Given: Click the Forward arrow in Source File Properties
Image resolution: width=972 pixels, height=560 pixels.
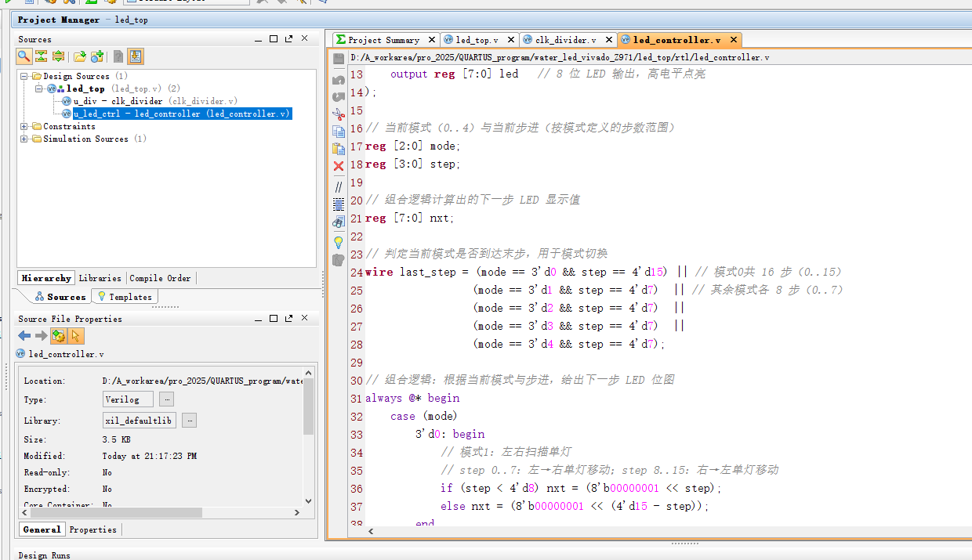Looking at the screenshot, I should tap(41, 336).
